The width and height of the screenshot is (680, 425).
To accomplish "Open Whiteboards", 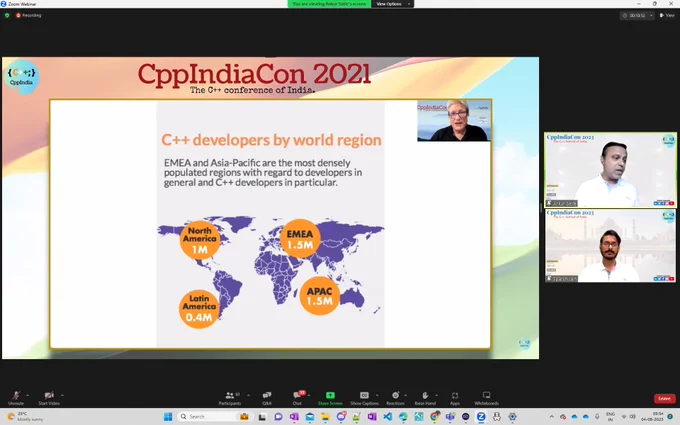I will coord(486,397).
